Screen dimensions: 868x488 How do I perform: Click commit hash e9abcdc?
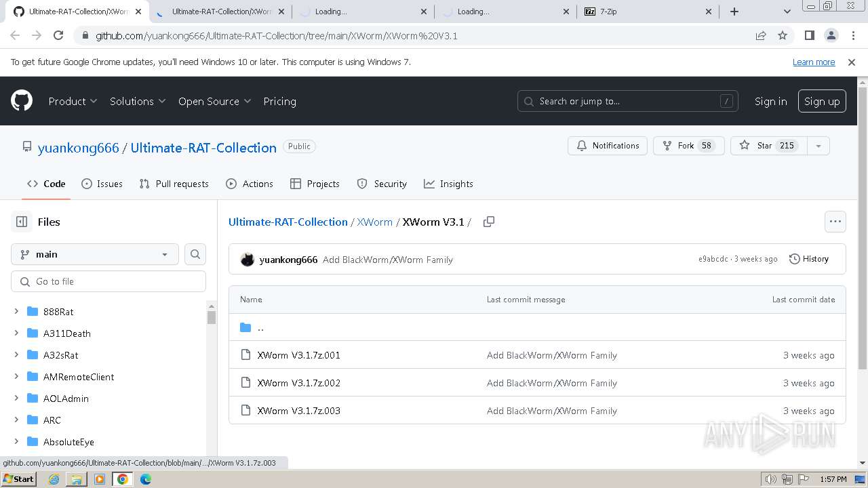tap(713, 259)
